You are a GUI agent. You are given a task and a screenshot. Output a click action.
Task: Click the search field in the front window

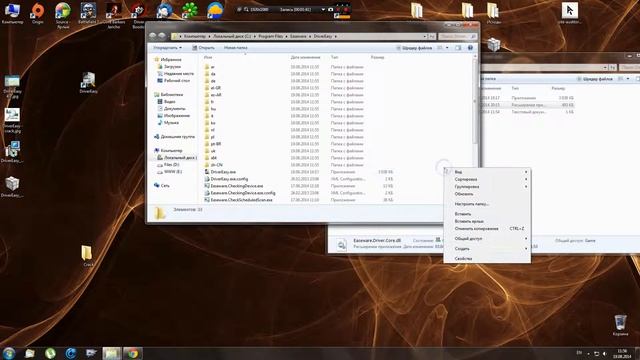coord(457,36)
